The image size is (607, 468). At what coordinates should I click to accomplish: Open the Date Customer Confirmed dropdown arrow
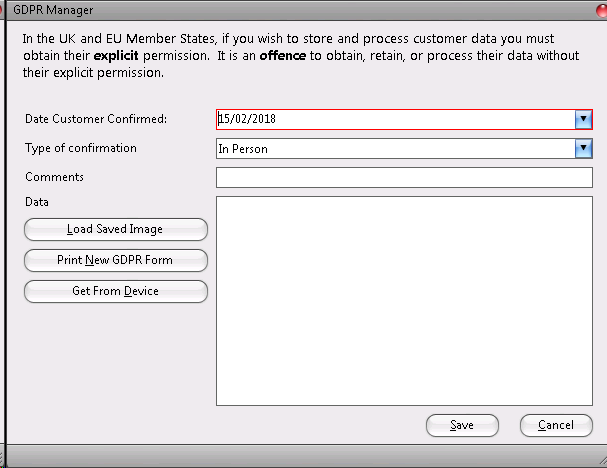click(583, 119)
